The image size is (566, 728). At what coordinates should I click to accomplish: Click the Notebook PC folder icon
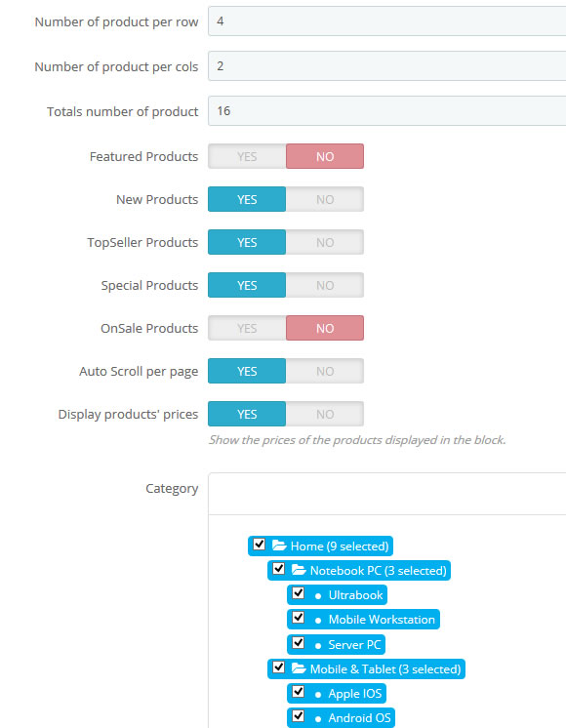[x=299, y=570]
